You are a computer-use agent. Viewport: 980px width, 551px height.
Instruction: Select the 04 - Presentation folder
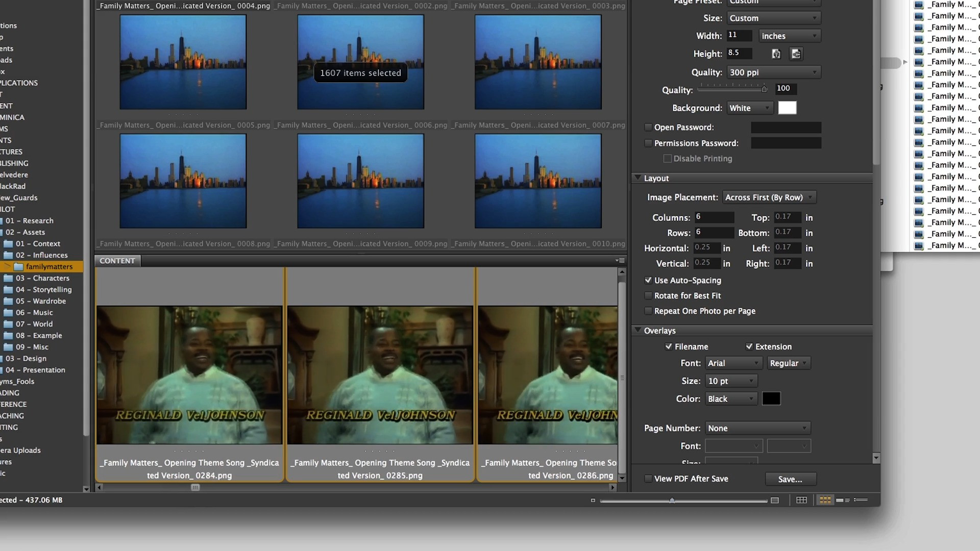click(35, 370)
